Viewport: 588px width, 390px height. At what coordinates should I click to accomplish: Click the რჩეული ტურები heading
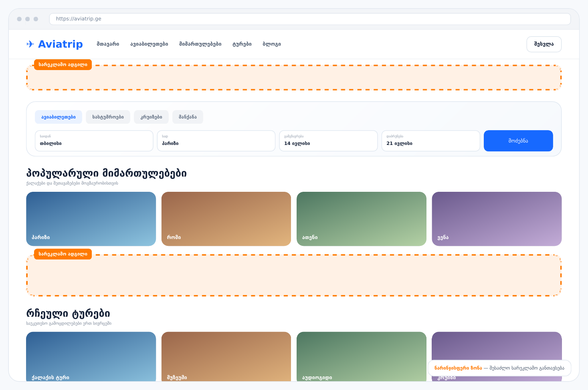[68, 313]
